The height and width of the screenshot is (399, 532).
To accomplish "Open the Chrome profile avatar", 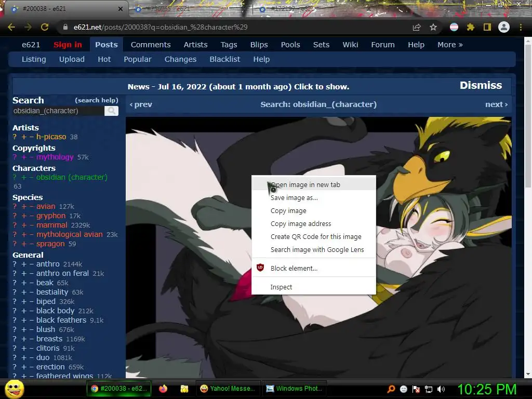I will 504,27.
